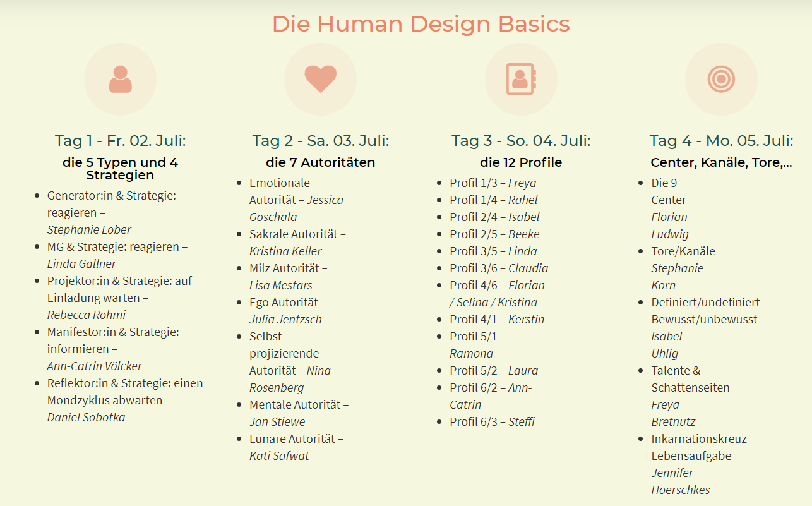Click the 'Profil 1/3 – Freya' entry
Viewport: 812px width, 506px height.
coord(493,183)
